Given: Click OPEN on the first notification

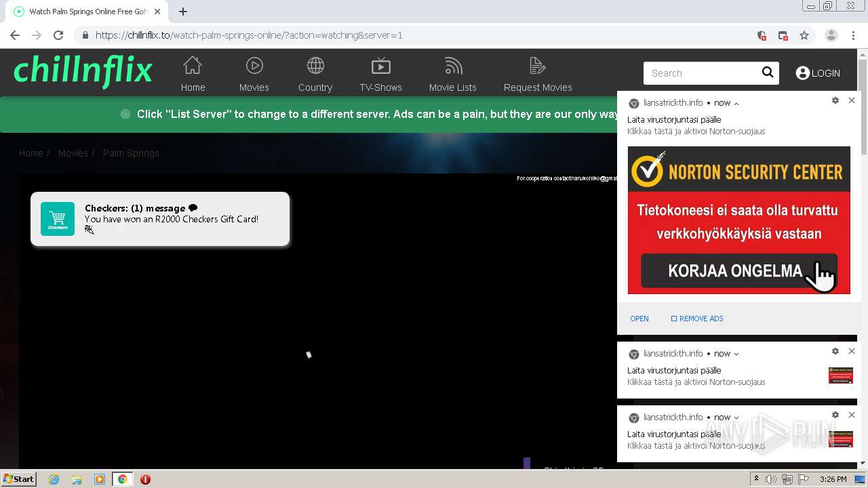Looking at the screenshot, I should coord(639,319).
